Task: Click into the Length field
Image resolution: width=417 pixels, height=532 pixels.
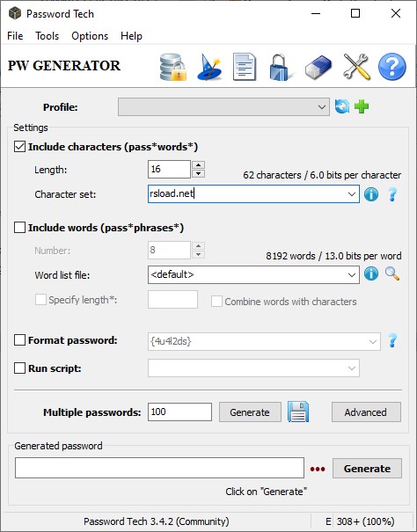Action: (x=169, y=170)
